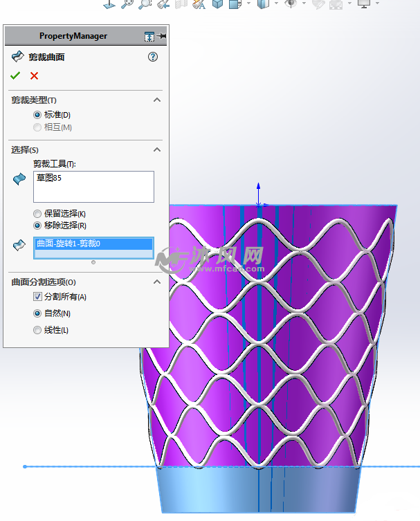Click the normal-to plane icon in the toolbar
Screen dimensions: 420x521
109,4
